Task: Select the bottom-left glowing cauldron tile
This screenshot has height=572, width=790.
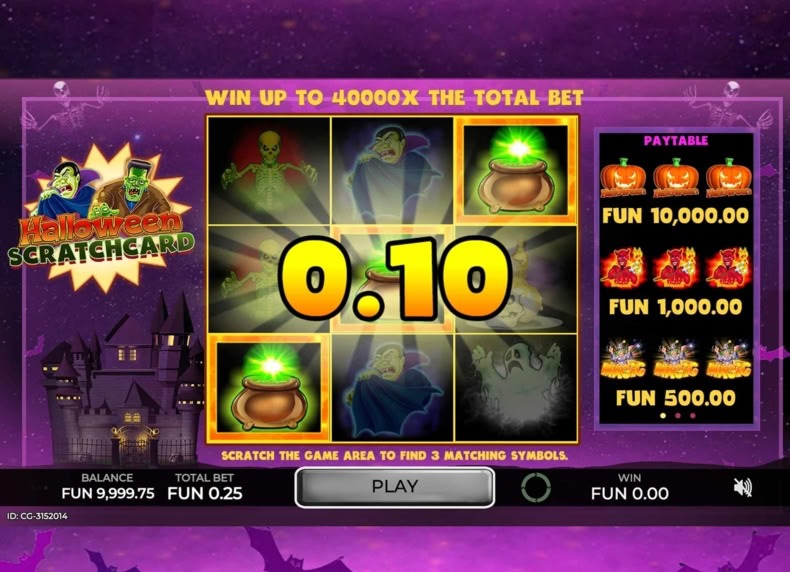Action: [x=269, y=387]
